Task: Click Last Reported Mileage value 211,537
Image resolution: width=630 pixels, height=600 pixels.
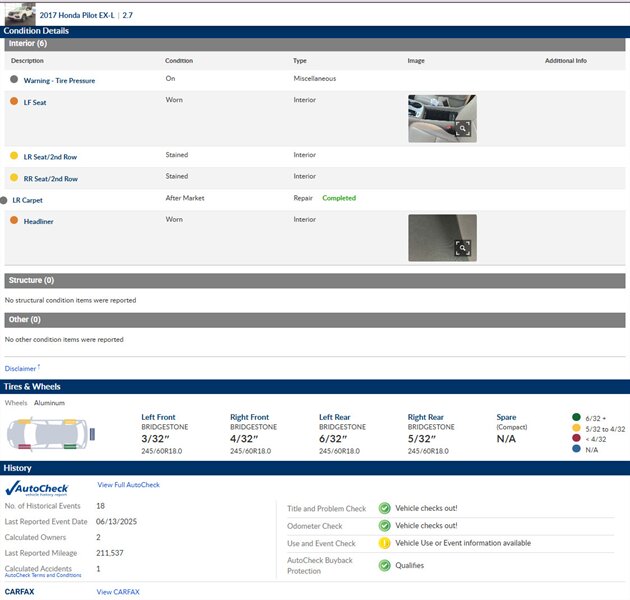Action: pos(110,553)
